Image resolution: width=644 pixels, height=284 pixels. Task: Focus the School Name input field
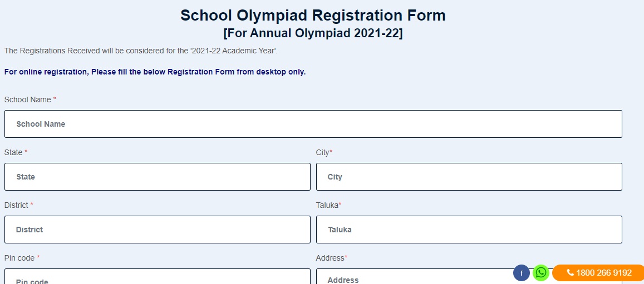pyautogui.click(x=313, y=124)
